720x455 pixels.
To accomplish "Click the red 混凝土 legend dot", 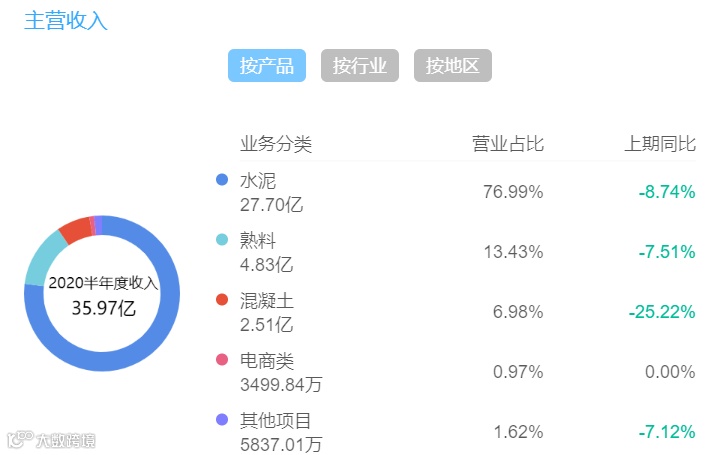I will 222,299.
